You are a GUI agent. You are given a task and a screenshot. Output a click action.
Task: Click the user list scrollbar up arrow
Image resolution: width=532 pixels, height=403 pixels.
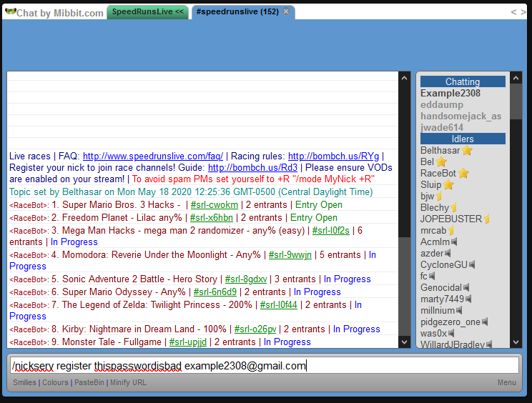pos(516,79)
